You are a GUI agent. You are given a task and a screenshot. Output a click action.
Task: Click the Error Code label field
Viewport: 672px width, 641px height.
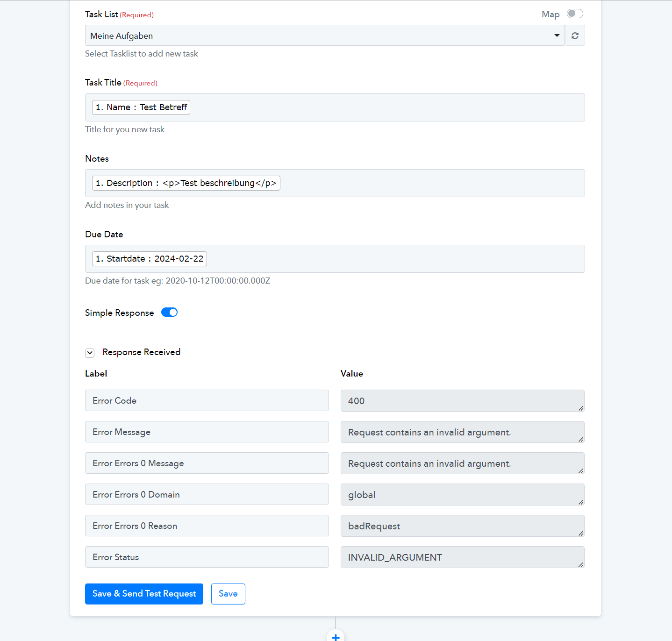207,400
